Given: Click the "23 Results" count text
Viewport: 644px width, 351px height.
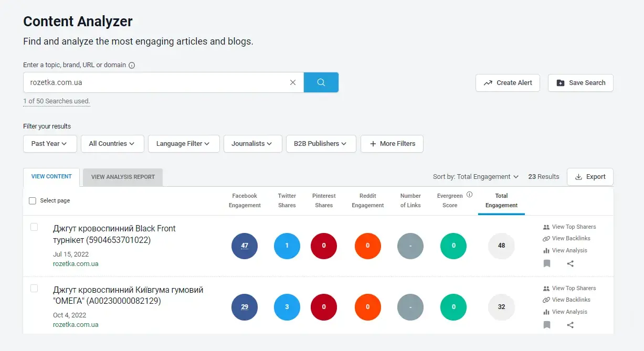Looking at the screenshot, I should [x=544, y=177].
